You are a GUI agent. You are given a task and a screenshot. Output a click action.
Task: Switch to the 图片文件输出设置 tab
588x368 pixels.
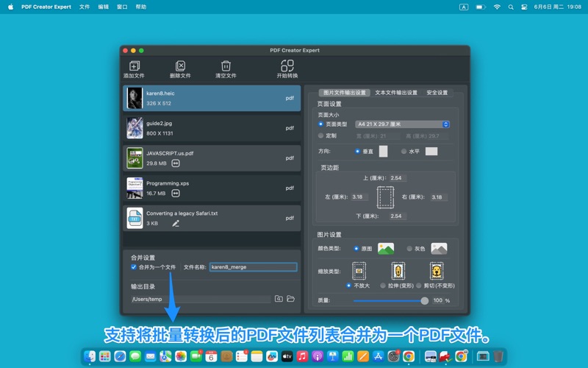(x=344, y=93)
